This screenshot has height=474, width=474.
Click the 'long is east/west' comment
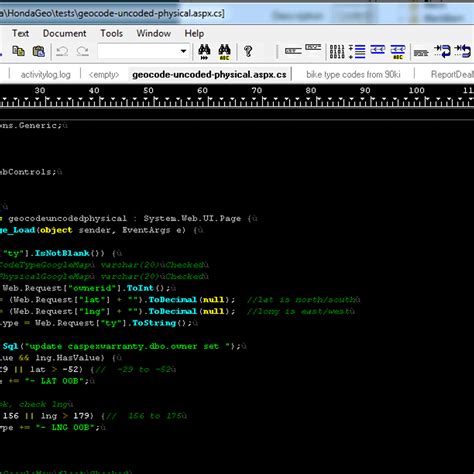click(x=298, y=311)
